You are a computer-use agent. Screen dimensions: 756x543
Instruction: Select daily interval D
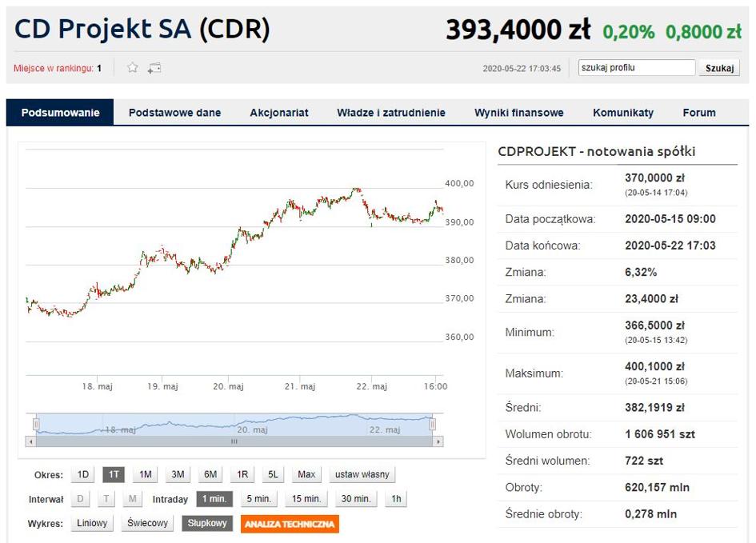pyautogui.click(x=81, y=499)
